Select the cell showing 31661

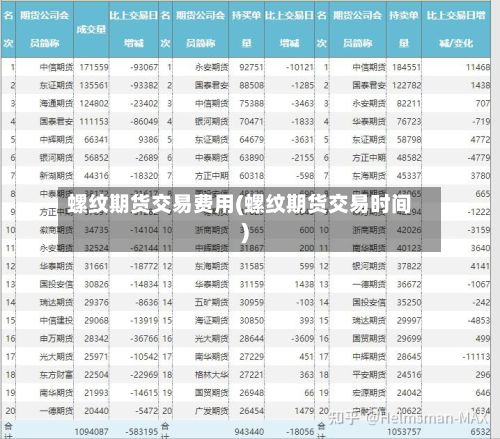tap(96, 266)
